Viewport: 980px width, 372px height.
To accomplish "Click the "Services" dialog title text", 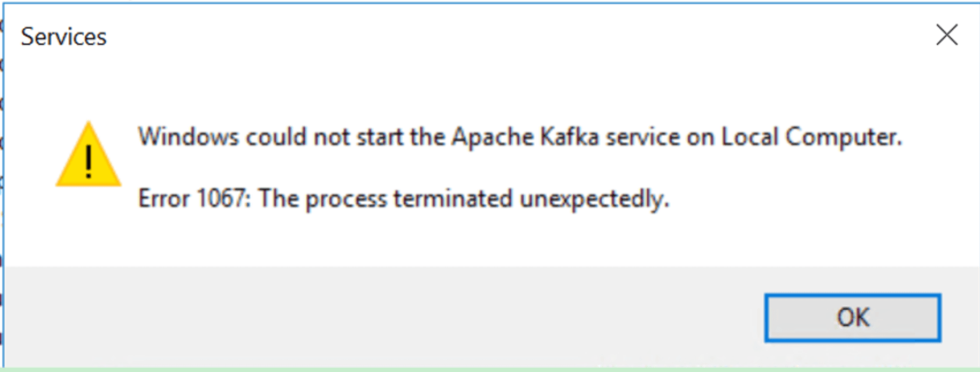I will click(x=64, y=37).
